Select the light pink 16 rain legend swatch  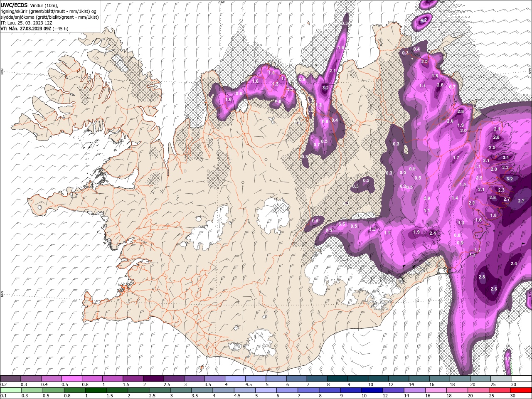pyautogui.click(x=436, y=390)
